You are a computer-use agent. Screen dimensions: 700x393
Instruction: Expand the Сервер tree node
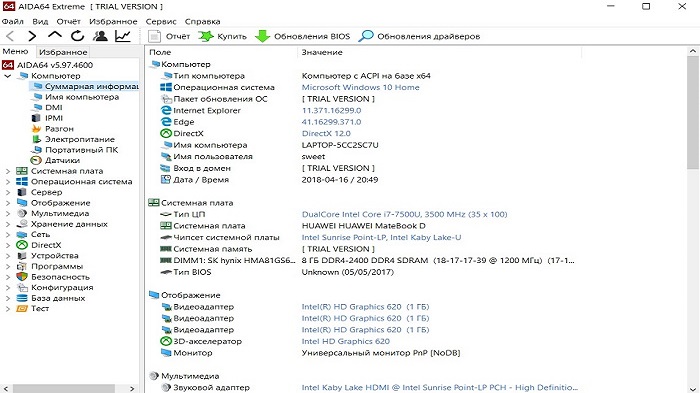tap(7, 192)
